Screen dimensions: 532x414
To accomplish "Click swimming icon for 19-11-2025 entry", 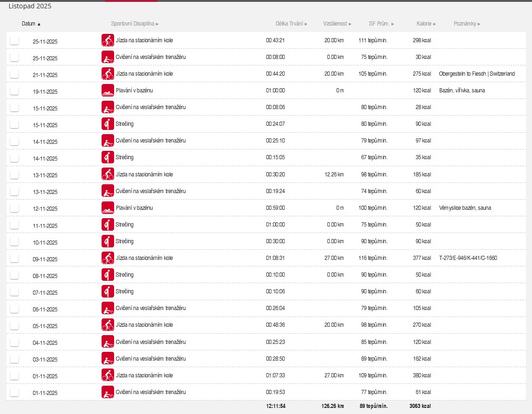I will click(x=108, y=91).
